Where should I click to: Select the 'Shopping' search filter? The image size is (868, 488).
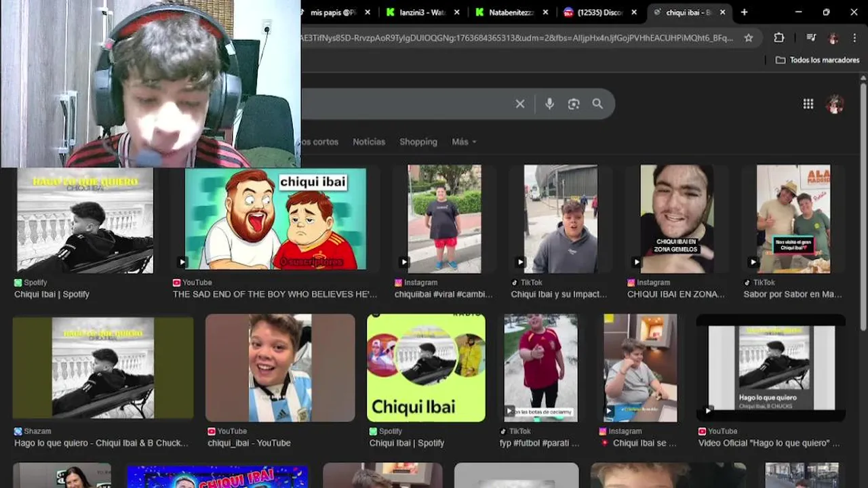418,142
